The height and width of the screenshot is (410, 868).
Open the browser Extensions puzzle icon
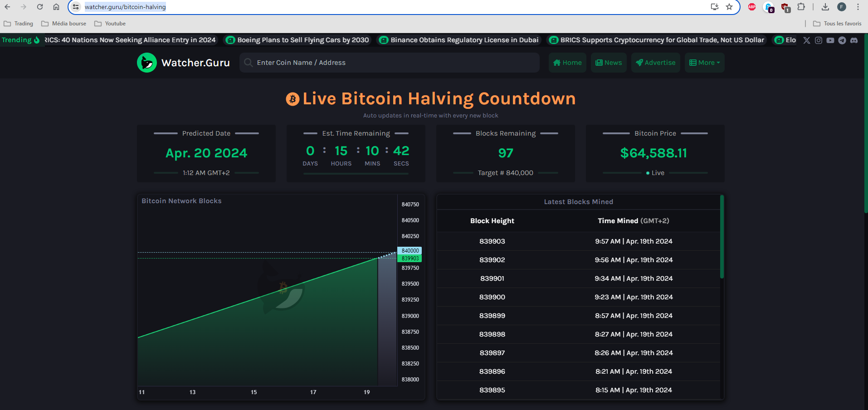[801, 7]
